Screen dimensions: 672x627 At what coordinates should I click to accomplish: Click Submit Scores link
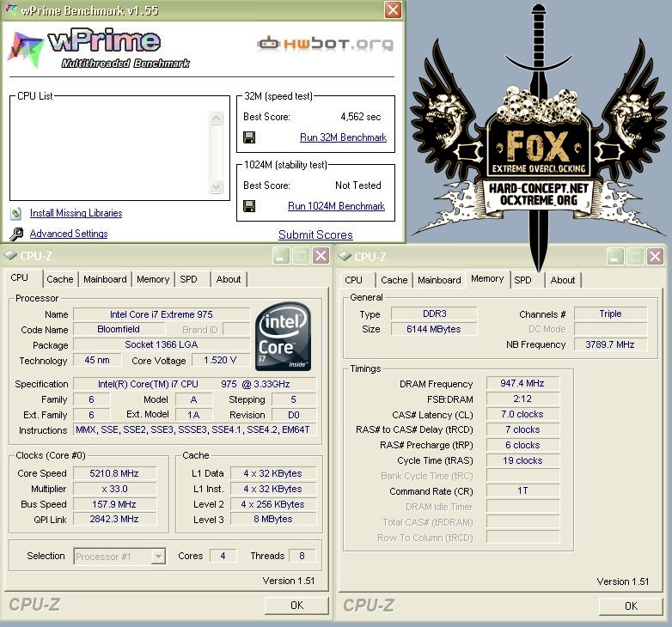click(x=315, y=234)
